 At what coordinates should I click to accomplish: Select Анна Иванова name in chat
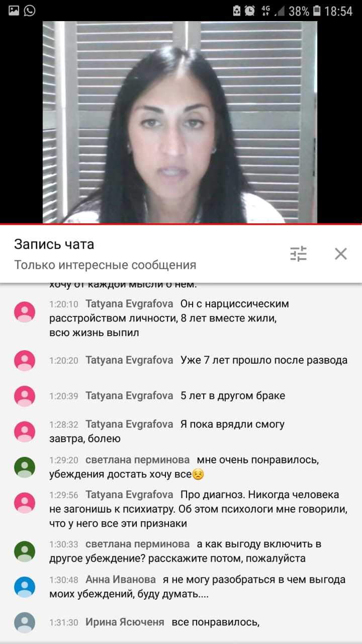(121, 580)
